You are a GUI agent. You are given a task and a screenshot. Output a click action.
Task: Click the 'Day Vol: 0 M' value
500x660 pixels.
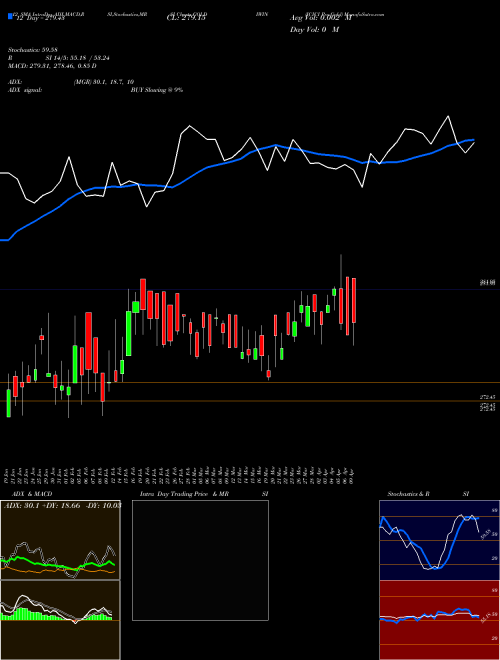[314, 30]
